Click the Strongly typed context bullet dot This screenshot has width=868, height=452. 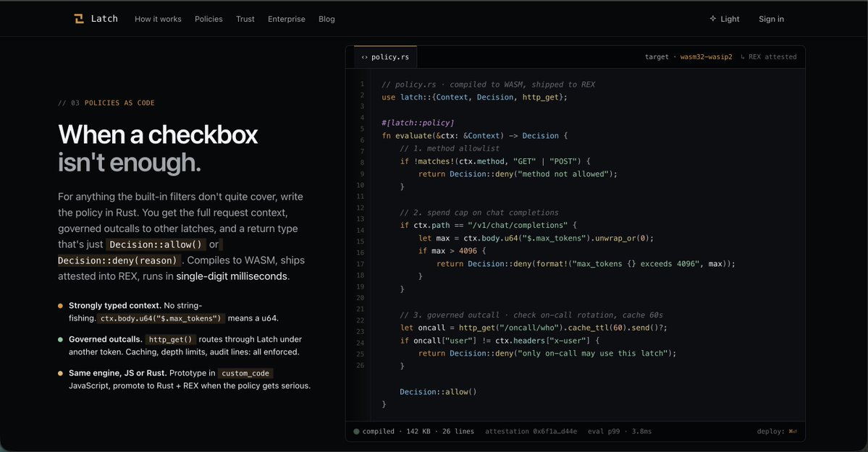click(60, 305)
